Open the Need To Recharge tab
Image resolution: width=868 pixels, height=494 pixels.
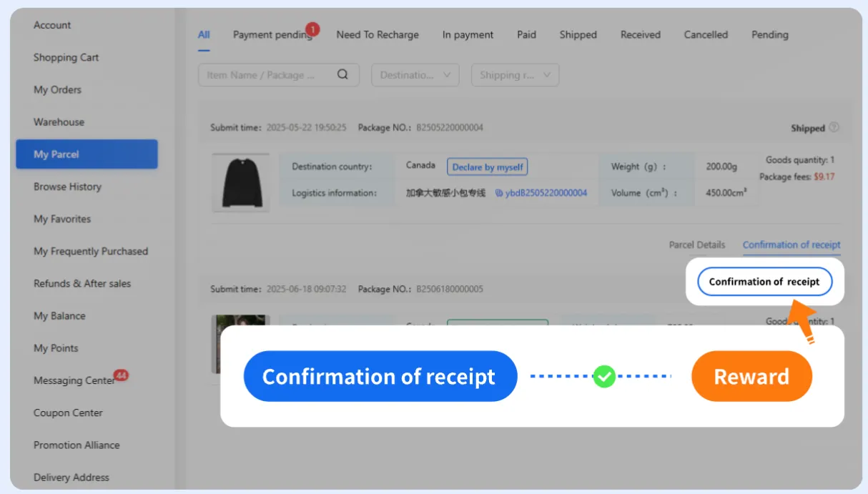click(378, 35)
